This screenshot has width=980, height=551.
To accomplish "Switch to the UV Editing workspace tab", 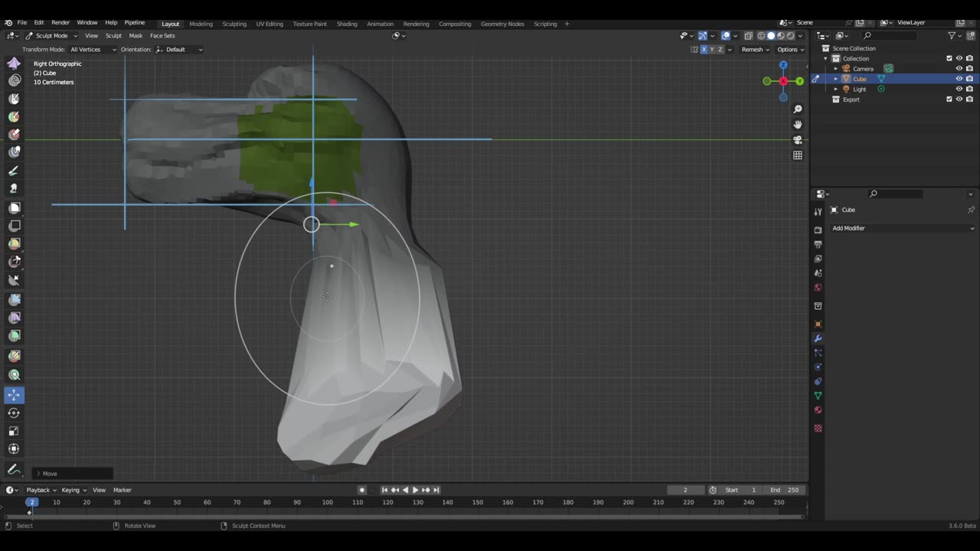I will point(269,24).
